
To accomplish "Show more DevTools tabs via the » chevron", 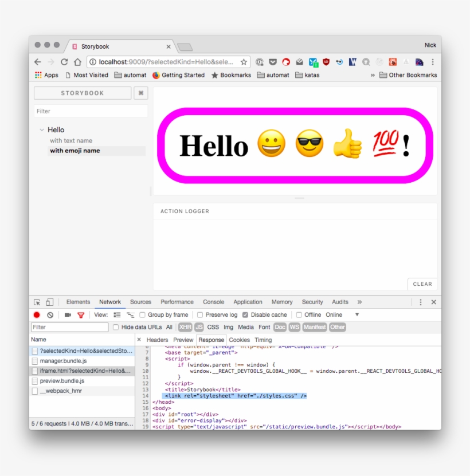I will 359,302.
